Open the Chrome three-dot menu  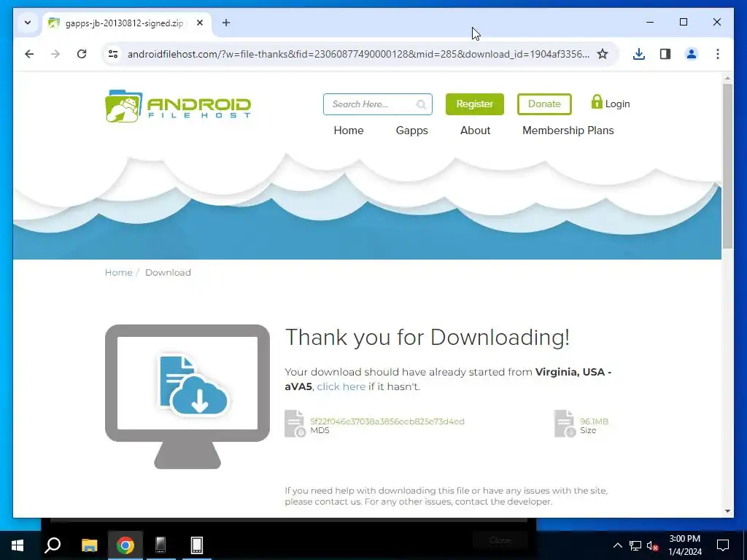tap(718, 54)
